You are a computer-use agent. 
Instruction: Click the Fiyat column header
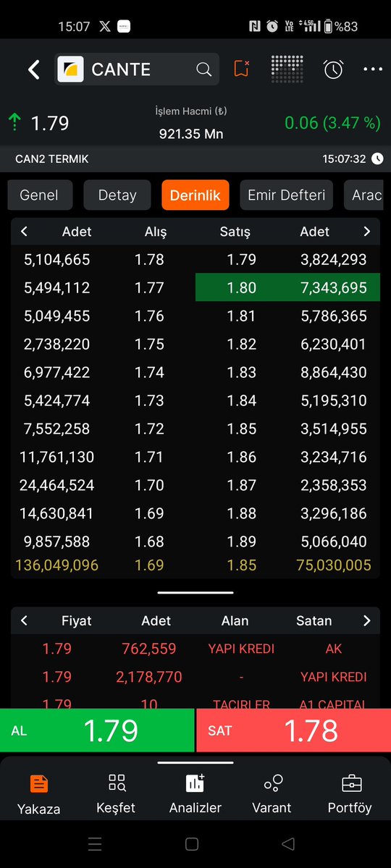pos(77,620)
